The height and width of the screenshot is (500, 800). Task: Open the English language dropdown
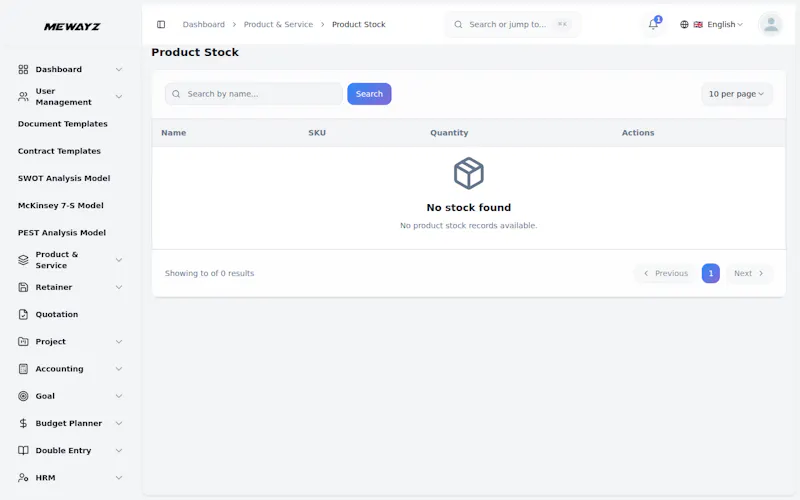point(724,24)
